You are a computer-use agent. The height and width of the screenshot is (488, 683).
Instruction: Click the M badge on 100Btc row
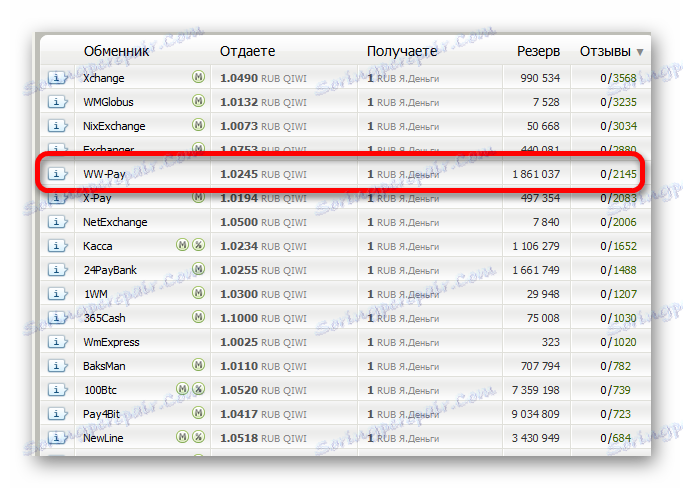(x=183, y=389)
